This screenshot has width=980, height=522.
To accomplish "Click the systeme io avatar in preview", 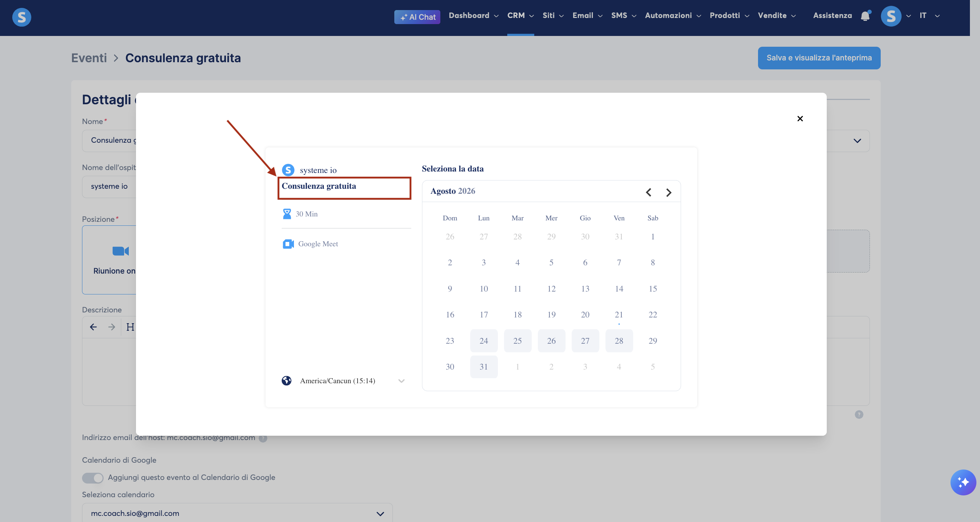I will click(x=288, y=170).
